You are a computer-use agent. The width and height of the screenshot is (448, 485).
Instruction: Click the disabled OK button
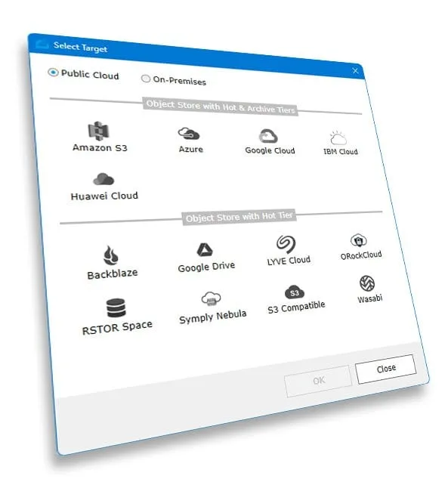click(318, 381)
